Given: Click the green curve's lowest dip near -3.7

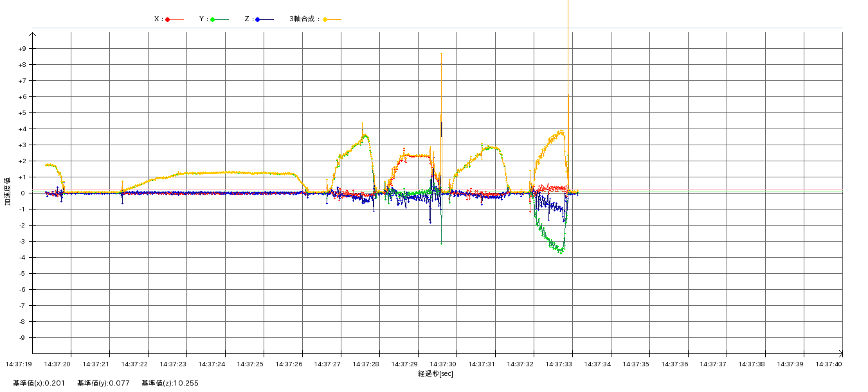Looking at the screenshot, I should [x=561, y=252].
